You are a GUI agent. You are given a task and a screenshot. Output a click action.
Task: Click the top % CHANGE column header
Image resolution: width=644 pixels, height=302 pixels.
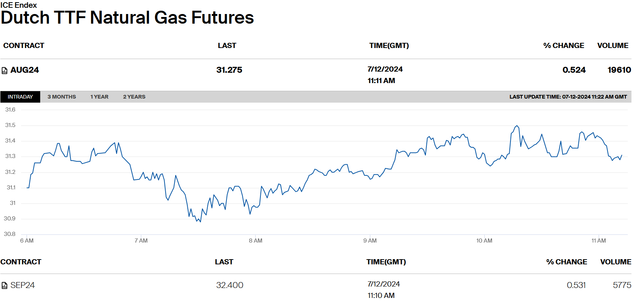[x=564, y=45]
